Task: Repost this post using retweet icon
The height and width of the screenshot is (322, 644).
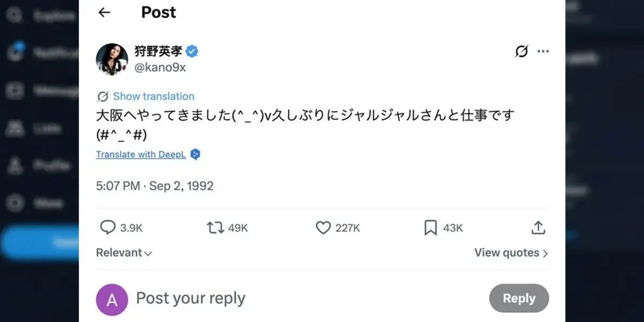Action: click(215, 228)
